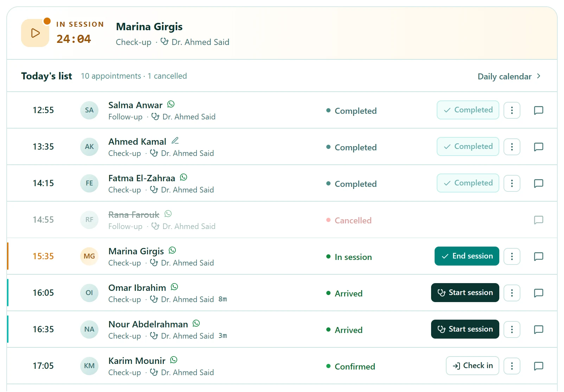Click the SA avatar for Salma Anwar
564x392 pixels.
coord(89,110)
